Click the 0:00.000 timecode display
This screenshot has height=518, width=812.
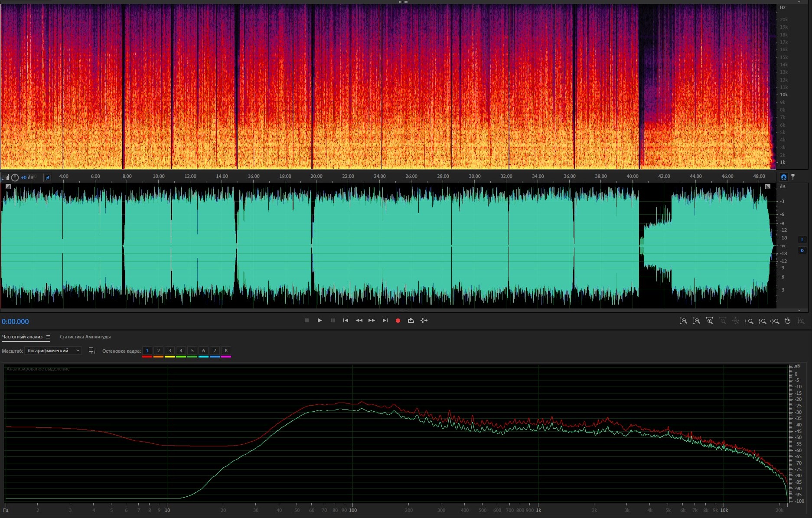coord(15,321)
